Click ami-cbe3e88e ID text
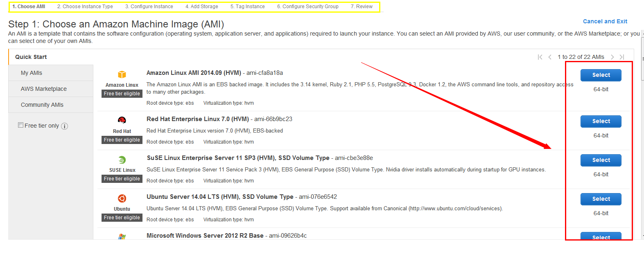The height and width of the screenshot is (261, 644). point(354,158)
